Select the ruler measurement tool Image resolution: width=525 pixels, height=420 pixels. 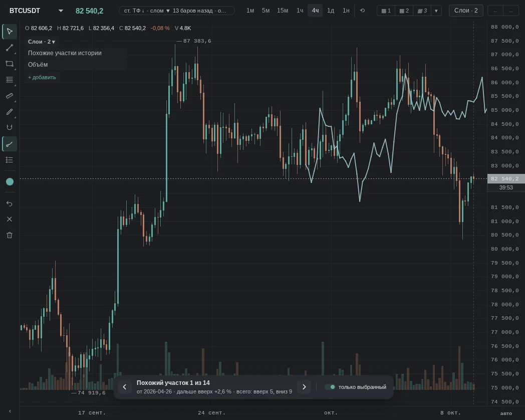10,96
